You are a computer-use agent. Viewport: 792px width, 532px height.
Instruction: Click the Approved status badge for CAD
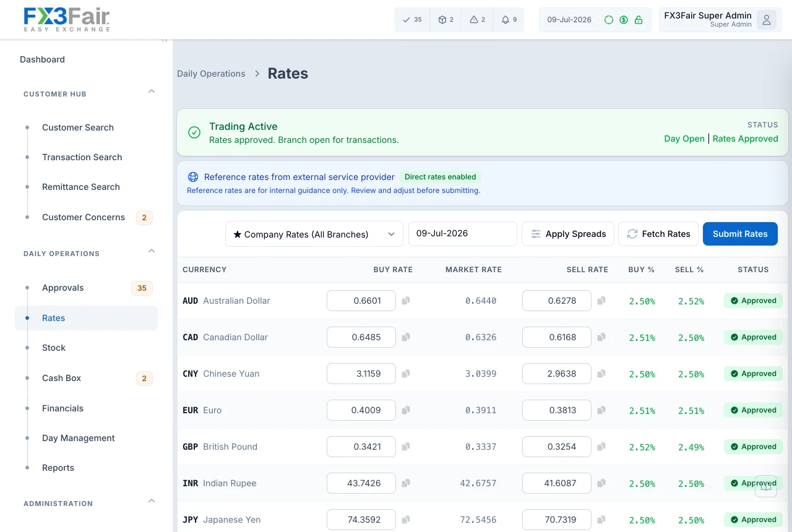coord(753,337)
